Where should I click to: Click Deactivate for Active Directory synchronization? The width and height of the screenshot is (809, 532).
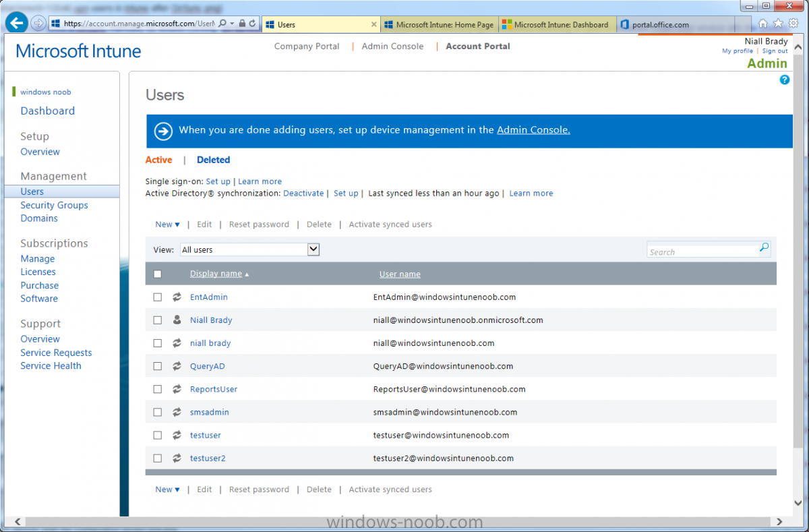click(303, 193)
